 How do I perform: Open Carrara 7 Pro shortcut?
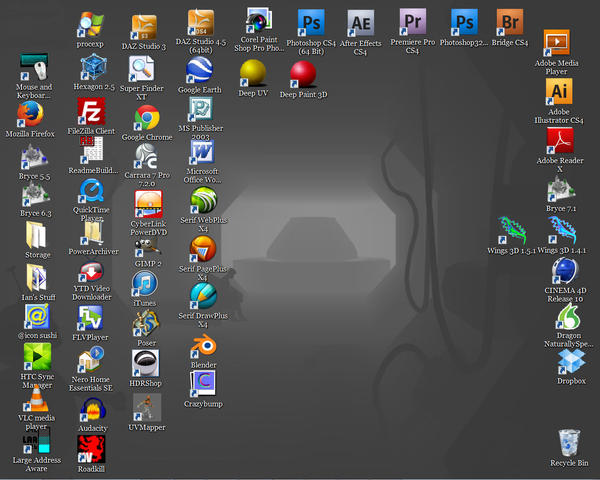coord(147,157)
